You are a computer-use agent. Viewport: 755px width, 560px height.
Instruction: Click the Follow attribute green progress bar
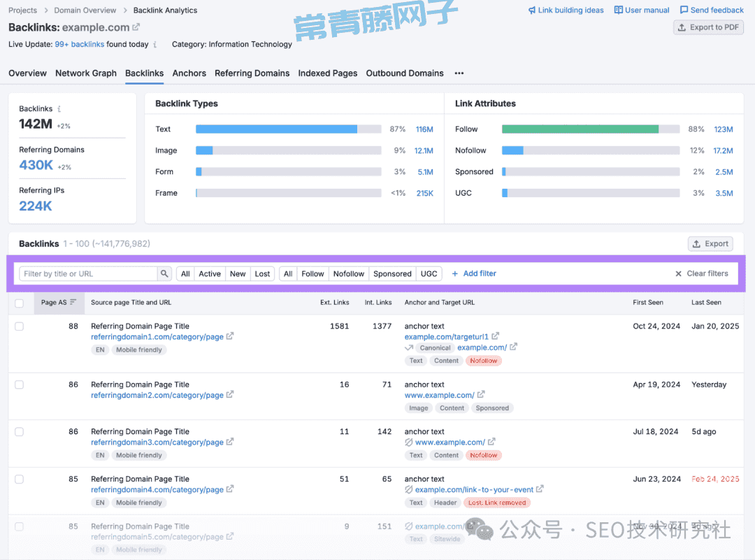point(580,129)
